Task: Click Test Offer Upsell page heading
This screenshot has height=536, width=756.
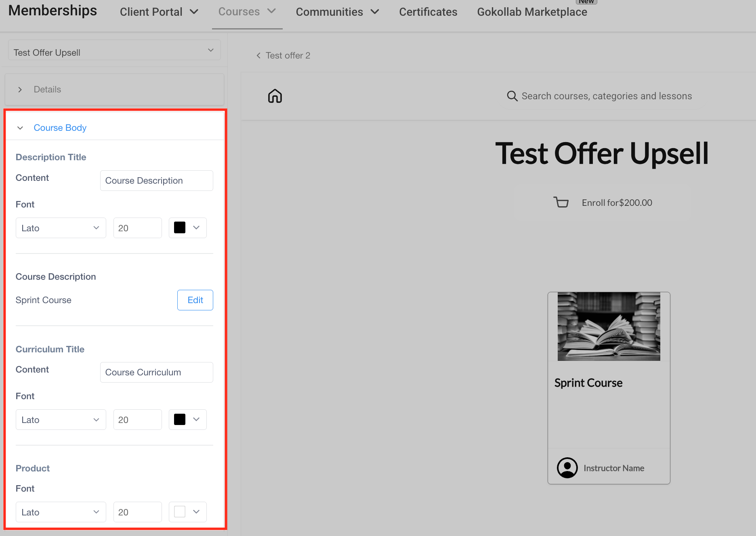Action: tap(602, 154)
